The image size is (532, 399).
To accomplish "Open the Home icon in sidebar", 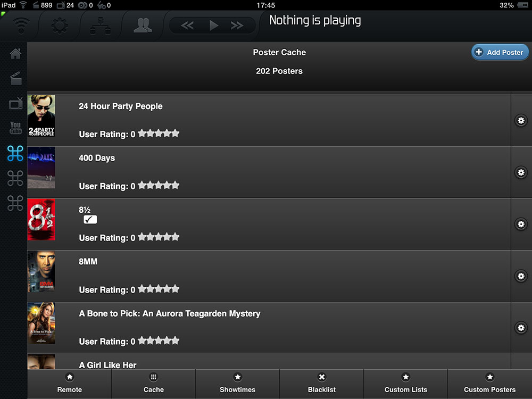I will (15, 53).
